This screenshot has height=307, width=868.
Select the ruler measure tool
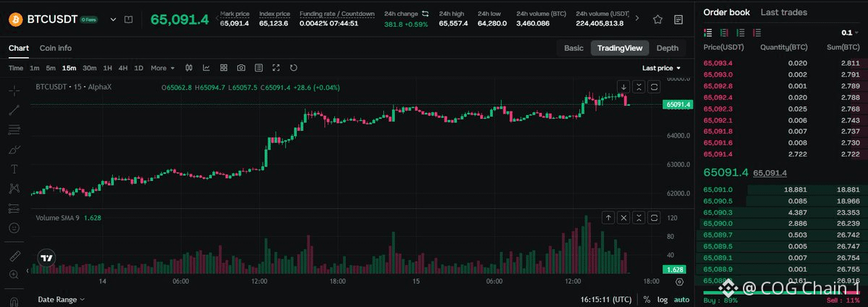pos(14,256)
